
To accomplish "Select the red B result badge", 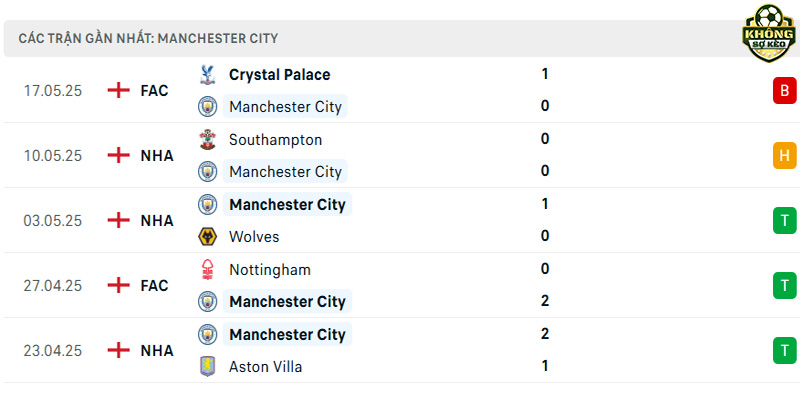I will tap(784, 90).
